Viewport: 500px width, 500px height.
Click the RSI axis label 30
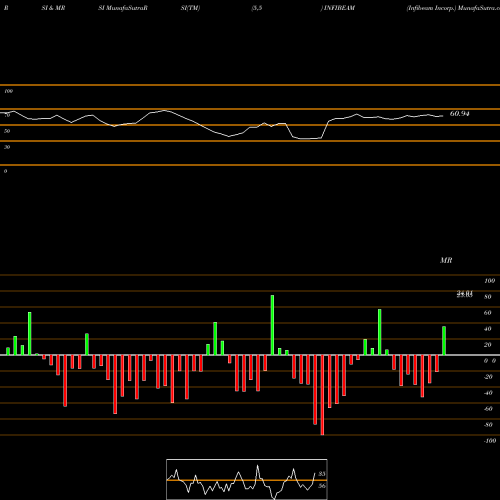(x=7, y=147)
